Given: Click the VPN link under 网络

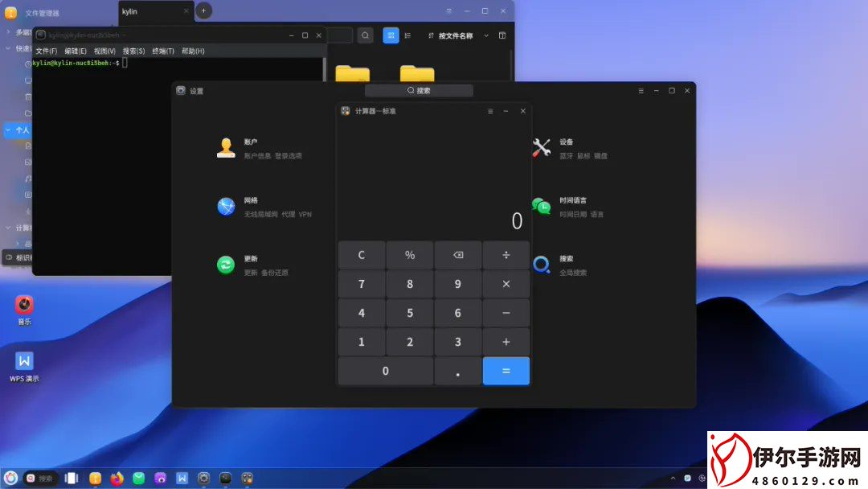Looking at the screenshot, I should pyautogui.click(x=305, y=214).
